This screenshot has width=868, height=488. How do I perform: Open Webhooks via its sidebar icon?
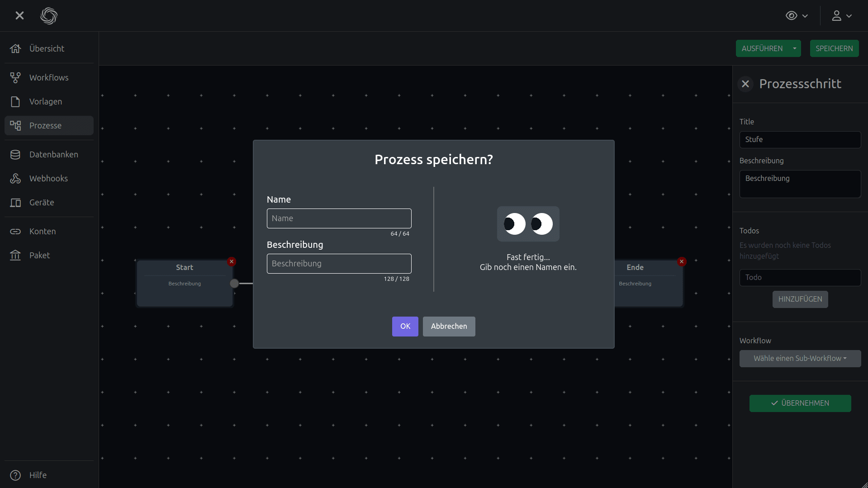[15, 178]
